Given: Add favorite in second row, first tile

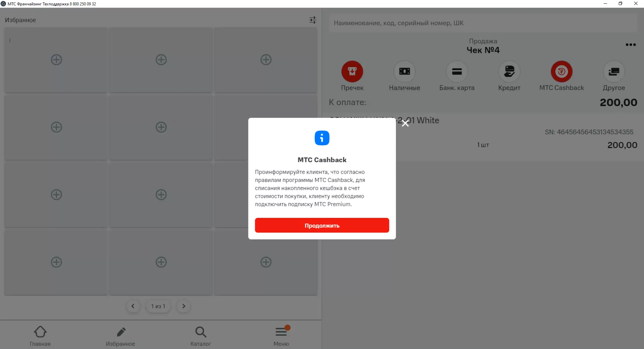Looking at the screenshot, I should 56,127.
